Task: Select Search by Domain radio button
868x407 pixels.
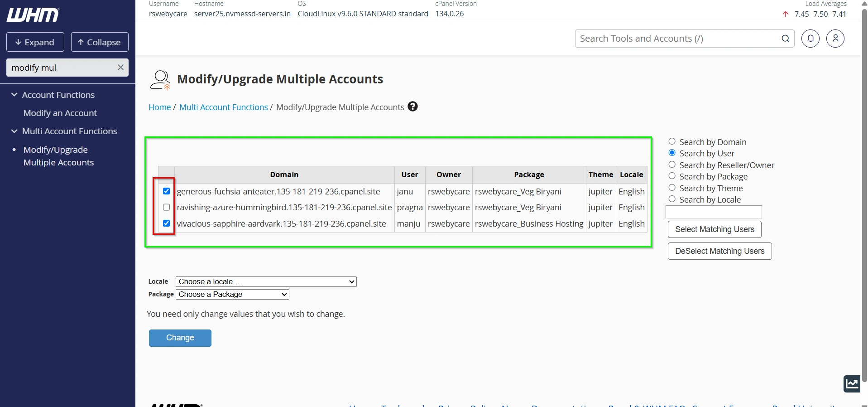Action: pos(672,141)
